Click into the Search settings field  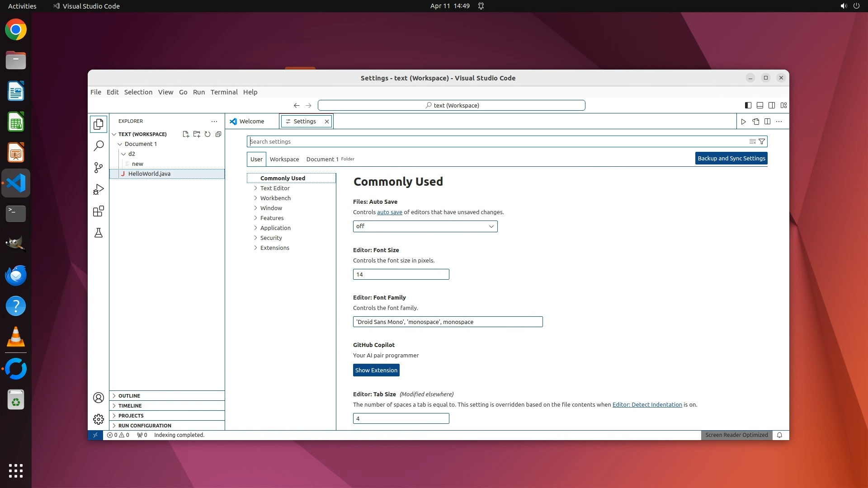point(497,141)
